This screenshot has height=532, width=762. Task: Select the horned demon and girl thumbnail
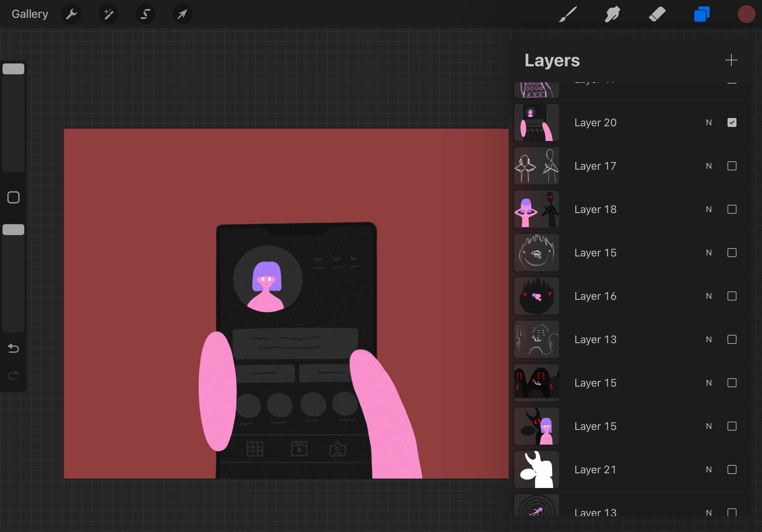(x=537, y=426)
